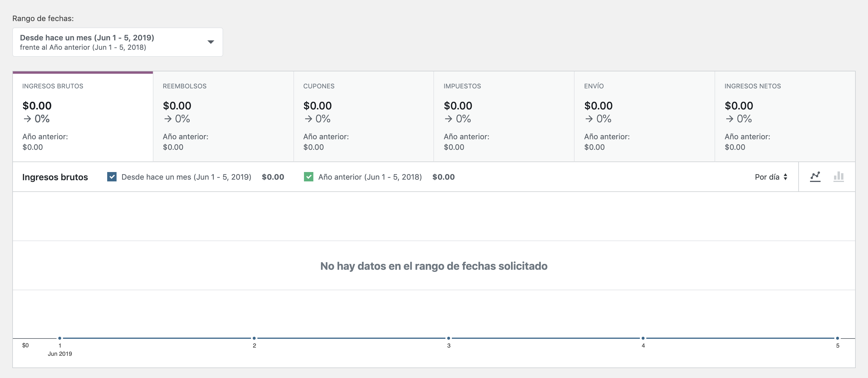View the INGRESOS NETOS metric
Image resolution: width=868 pixels, height=378 pixels.
point(785,116)
